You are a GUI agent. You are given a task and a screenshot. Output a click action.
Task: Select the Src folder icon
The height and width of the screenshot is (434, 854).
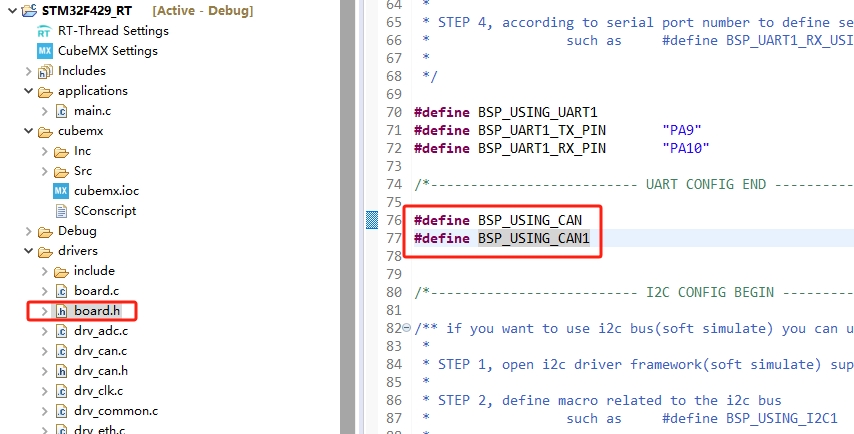(x=61, y=172)
